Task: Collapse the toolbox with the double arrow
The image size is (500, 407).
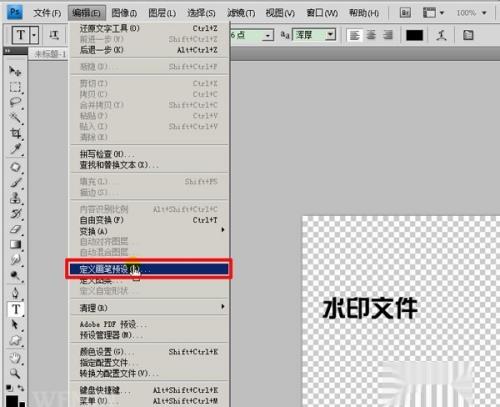Action: point(8,51)
